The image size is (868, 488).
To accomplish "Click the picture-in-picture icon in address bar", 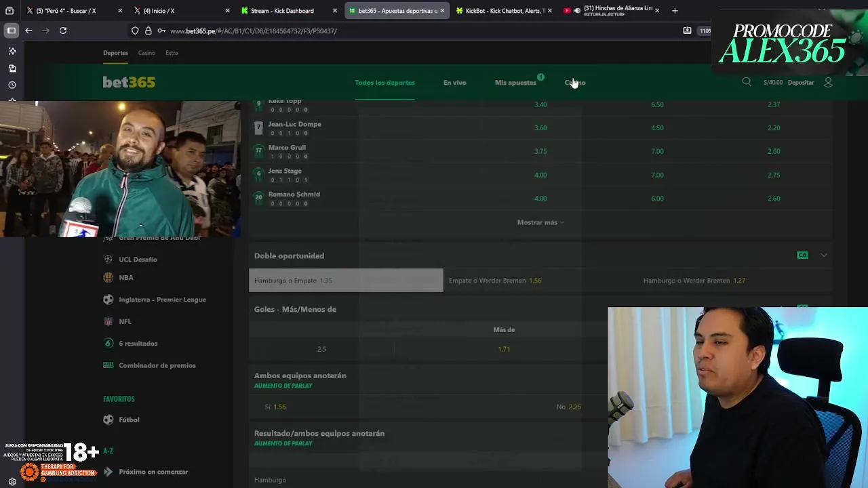I will 687,30.
